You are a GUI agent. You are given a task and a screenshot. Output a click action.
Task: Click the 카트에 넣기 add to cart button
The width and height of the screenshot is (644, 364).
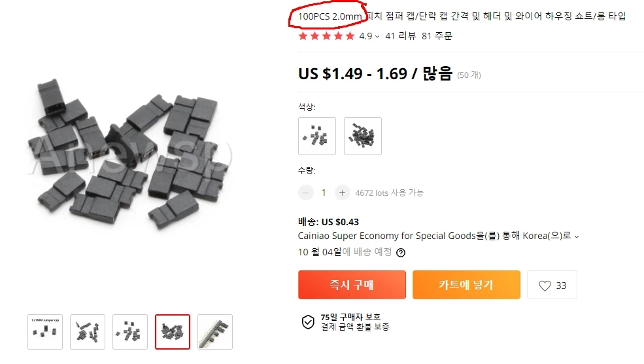point(466,285)
